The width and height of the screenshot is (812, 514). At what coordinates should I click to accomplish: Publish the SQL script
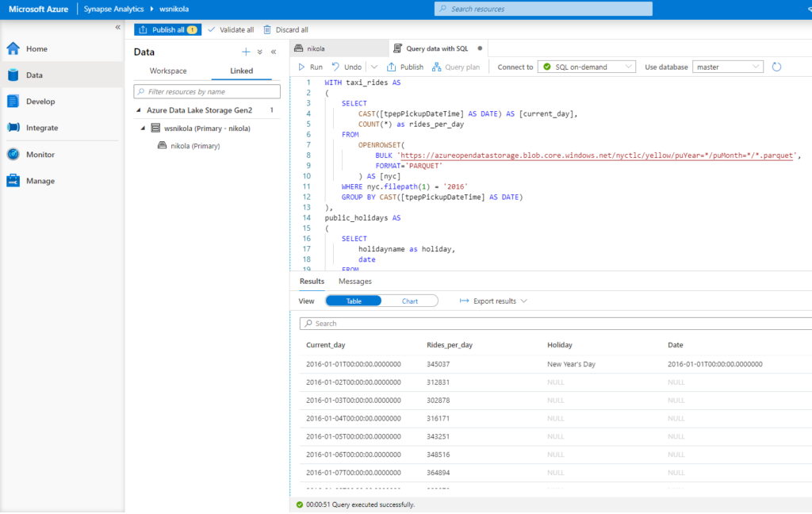point(405,67)
